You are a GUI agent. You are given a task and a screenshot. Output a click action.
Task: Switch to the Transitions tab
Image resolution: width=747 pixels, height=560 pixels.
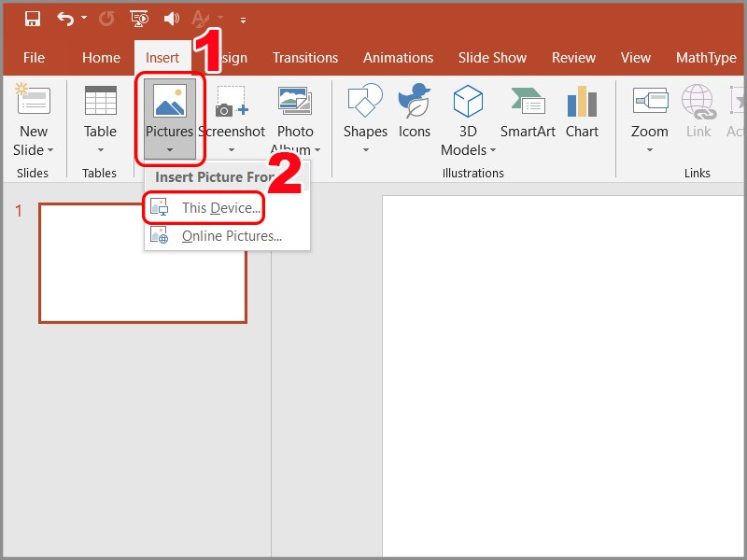tap(305, 57)
